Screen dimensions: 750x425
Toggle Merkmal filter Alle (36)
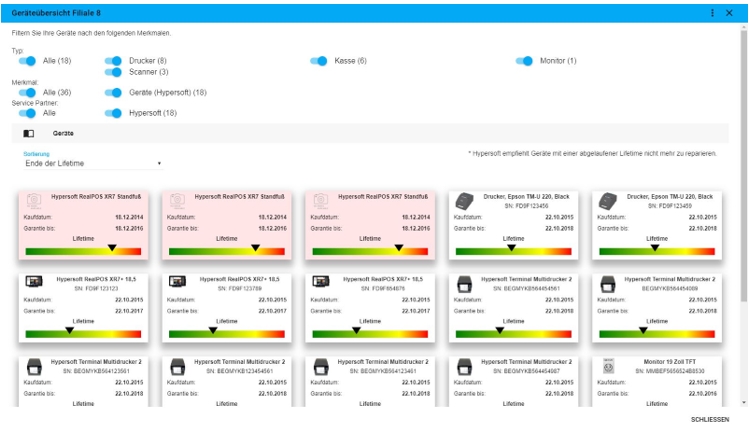(x=27, y=92)
